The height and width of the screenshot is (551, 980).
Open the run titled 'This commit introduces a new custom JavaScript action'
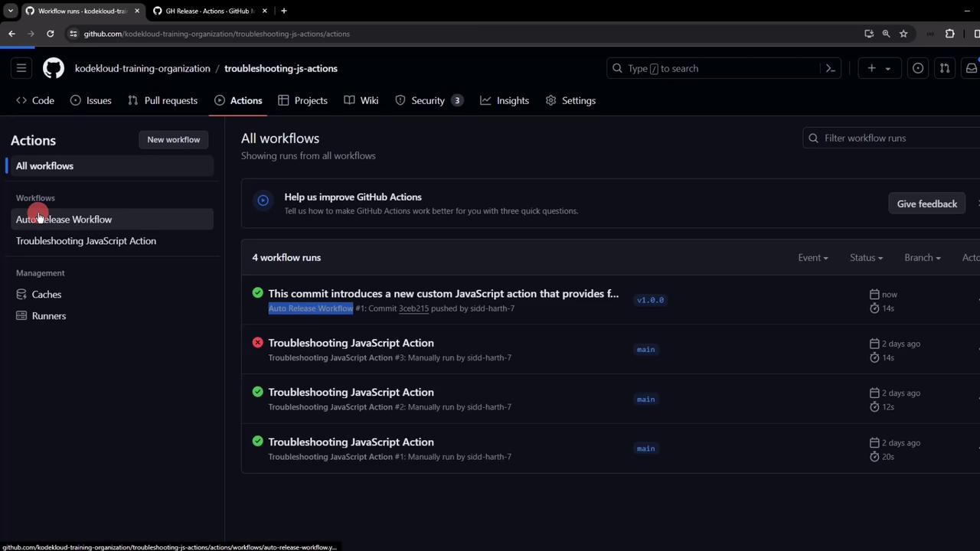443,294
